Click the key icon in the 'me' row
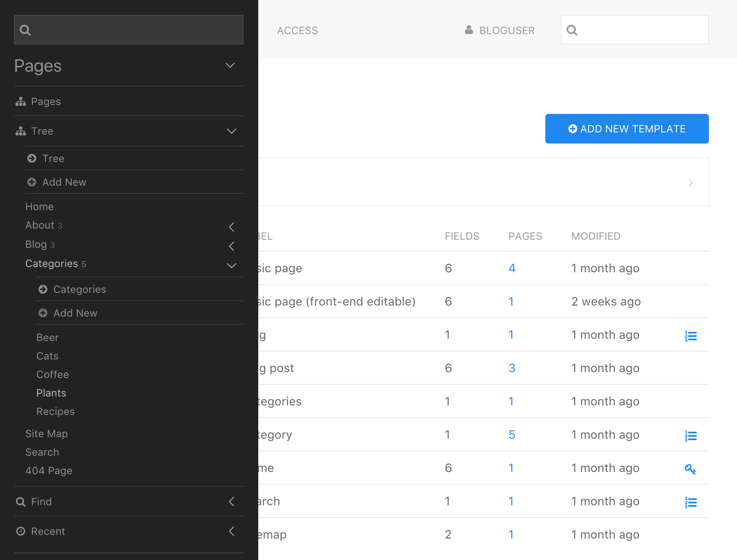Viewport: 737px width, 560px height. [690, 469]
